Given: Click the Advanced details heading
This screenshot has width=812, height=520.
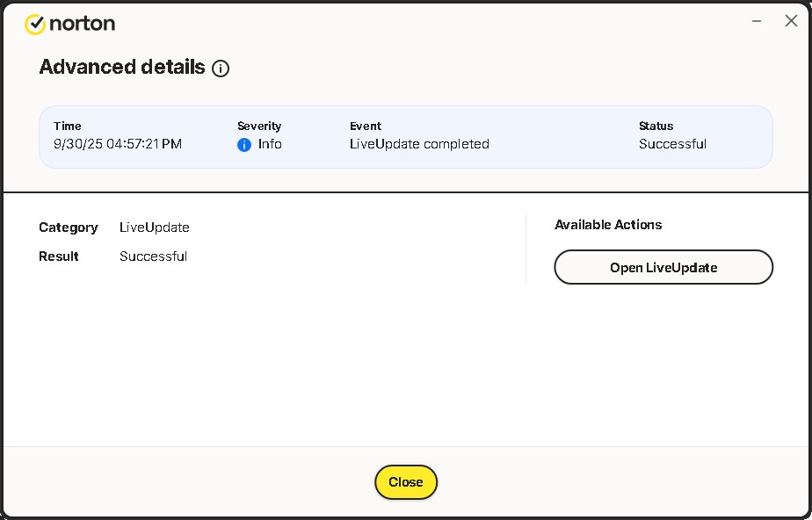Looking at the screenshot, I should coord(122,68).
